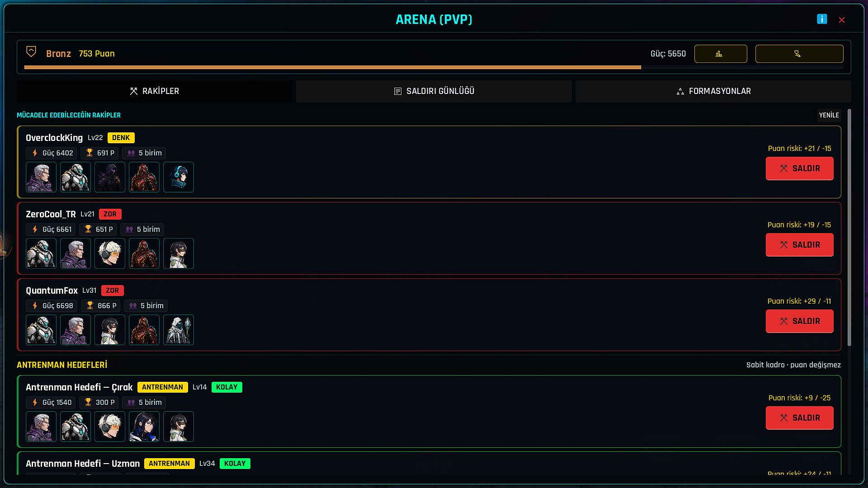Open the trophy rewards icon button
This screenshot has width=868, height=488.
(x=799, y=54)
